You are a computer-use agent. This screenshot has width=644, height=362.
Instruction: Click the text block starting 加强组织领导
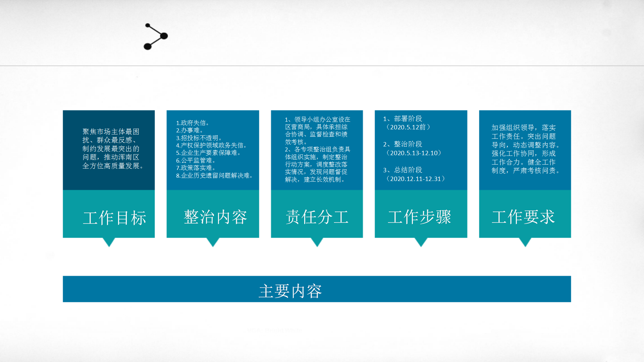coord(526,149)
